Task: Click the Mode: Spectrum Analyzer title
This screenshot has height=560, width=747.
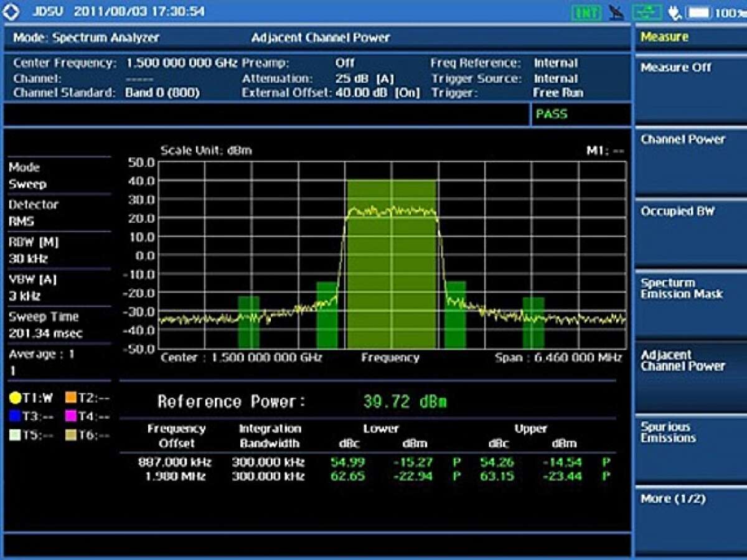Action: (x=87, y=38)
